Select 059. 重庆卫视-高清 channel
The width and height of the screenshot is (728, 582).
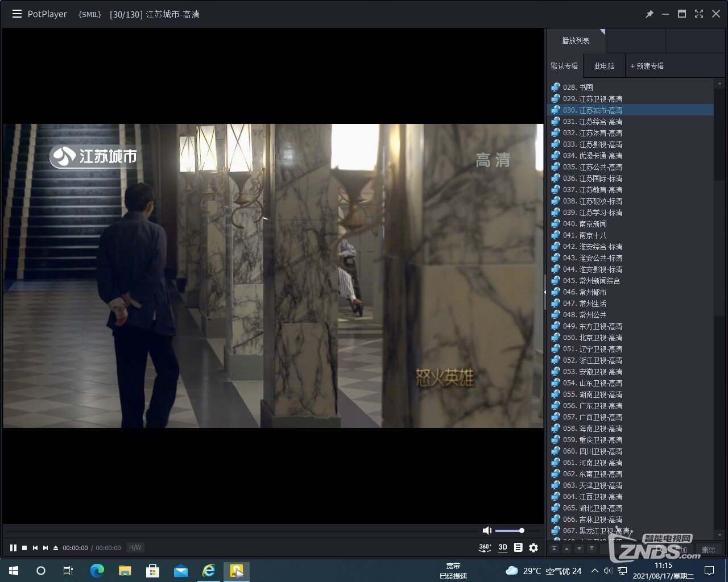point(630,440)
